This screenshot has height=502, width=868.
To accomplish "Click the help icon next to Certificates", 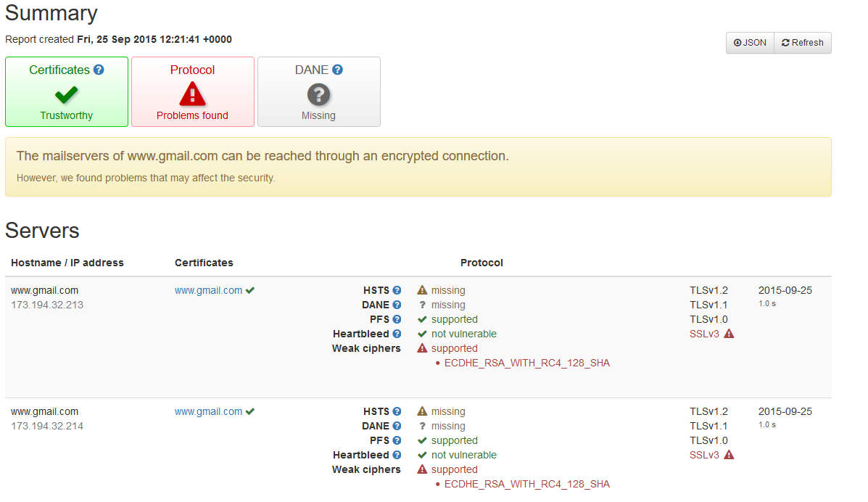I will tap(99, 70).
